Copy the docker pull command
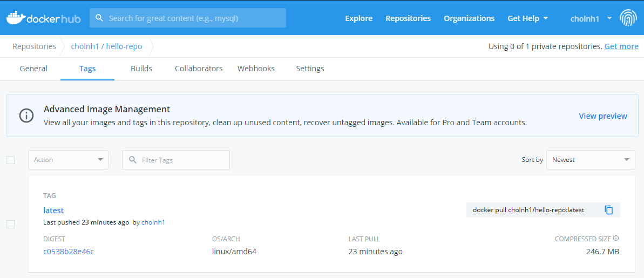644x278 pixels. [x=609, y=210]
